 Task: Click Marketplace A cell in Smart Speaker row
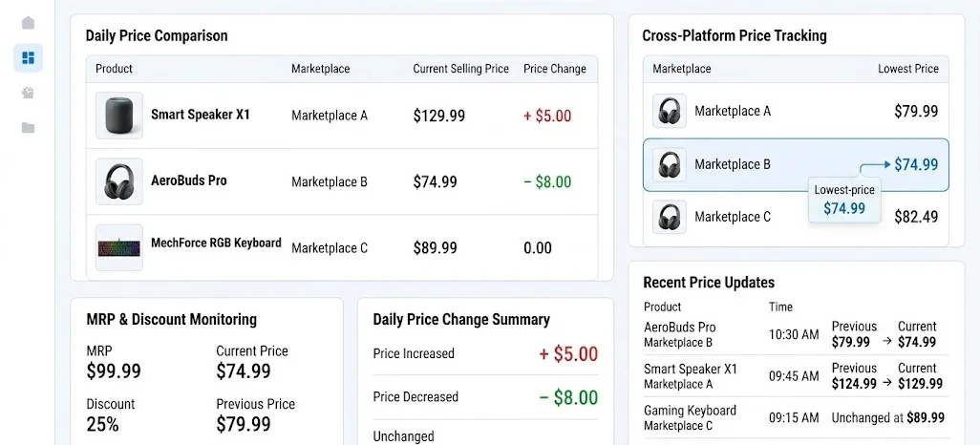point(330,116)
